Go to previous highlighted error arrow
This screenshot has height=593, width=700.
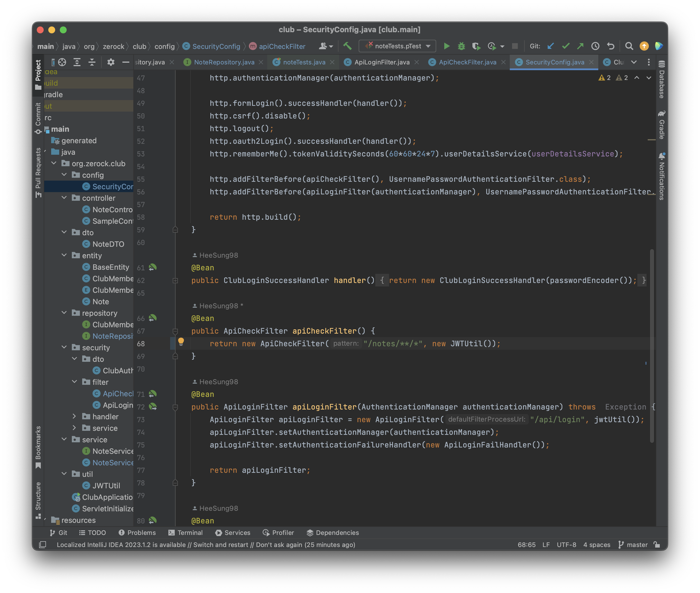[636, 78]
